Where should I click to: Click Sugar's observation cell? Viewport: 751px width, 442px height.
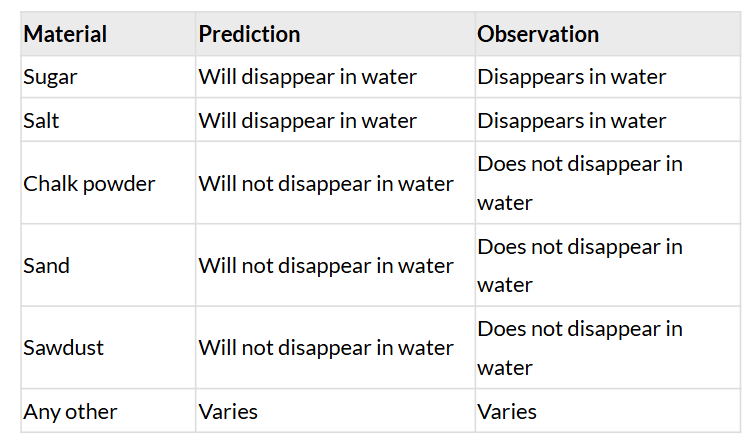[572, 77]
